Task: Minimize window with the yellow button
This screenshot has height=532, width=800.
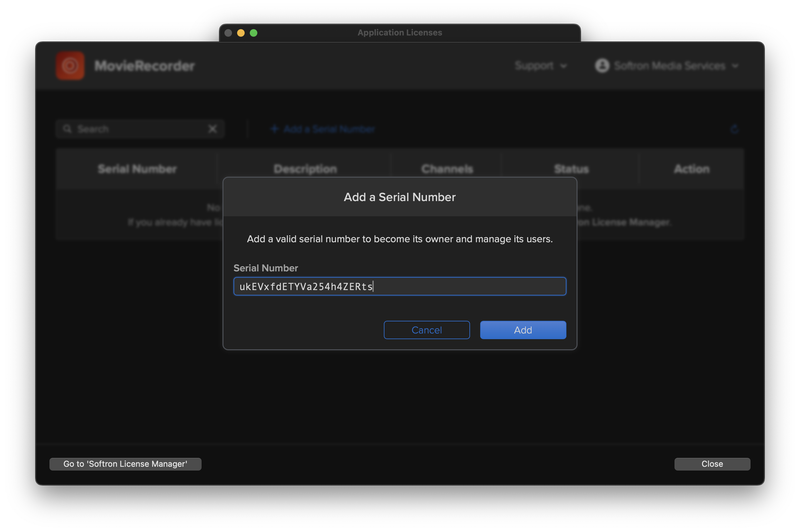Action: 241,33
